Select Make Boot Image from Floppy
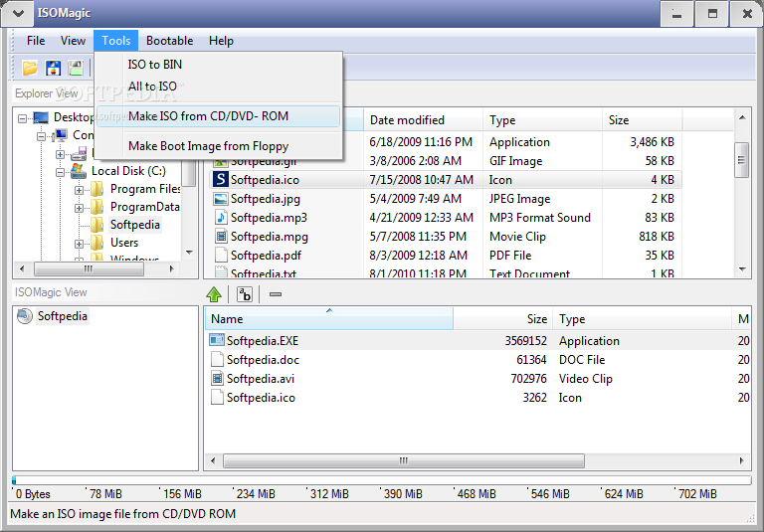The width and height of the screenshot is (764, 532). tap(218, 145)
